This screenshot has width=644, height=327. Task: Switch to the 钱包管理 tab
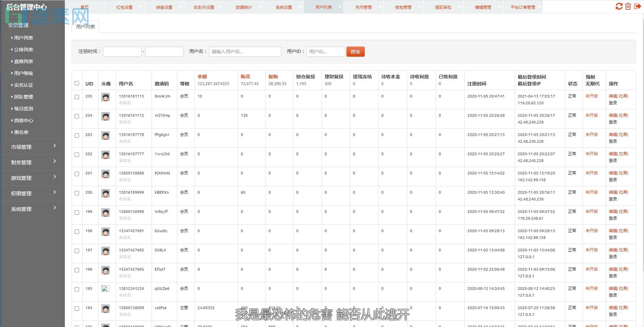[403, 6]
